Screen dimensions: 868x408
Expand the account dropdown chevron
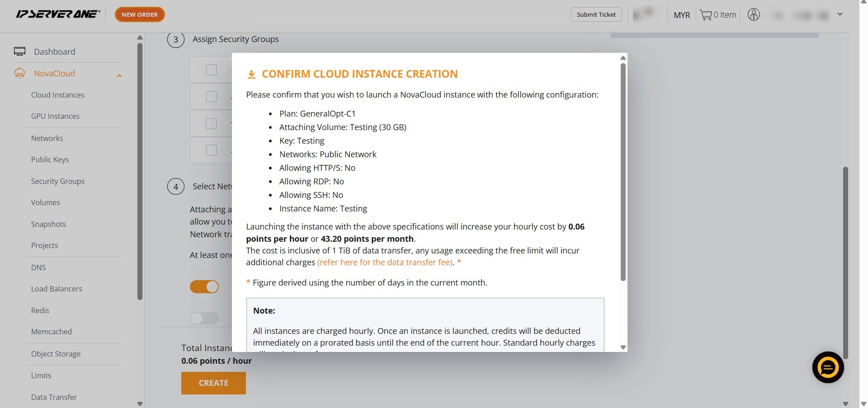[x=840, y=14]
